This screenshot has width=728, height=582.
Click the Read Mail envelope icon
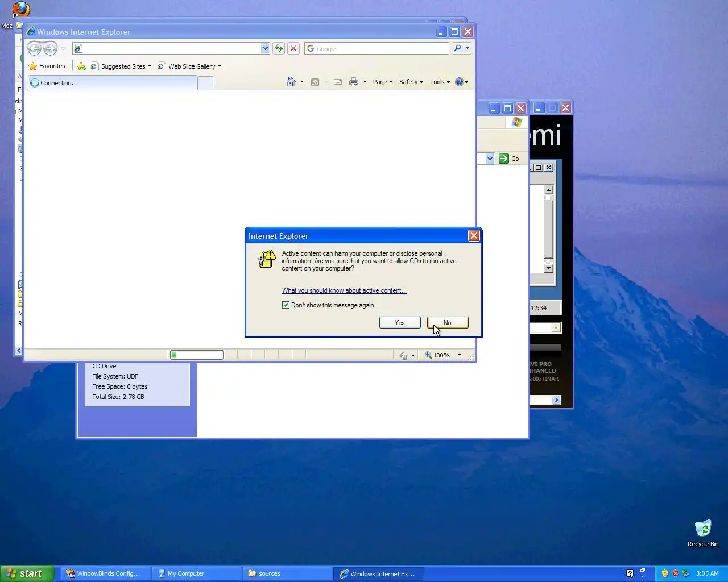(x=338, y=82)
